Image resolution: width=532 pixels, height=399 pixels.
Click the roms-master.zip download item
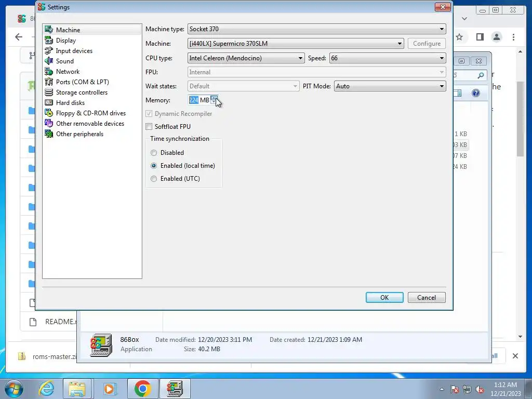[47, 356]
